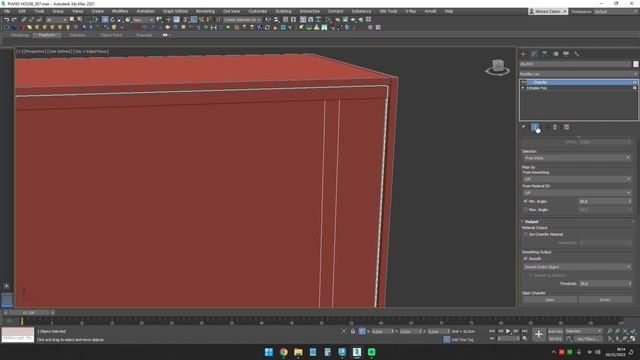This screenshot has height=360, width=640.
Task: Open key filter Selected dropdown
Action: point(584,331)
